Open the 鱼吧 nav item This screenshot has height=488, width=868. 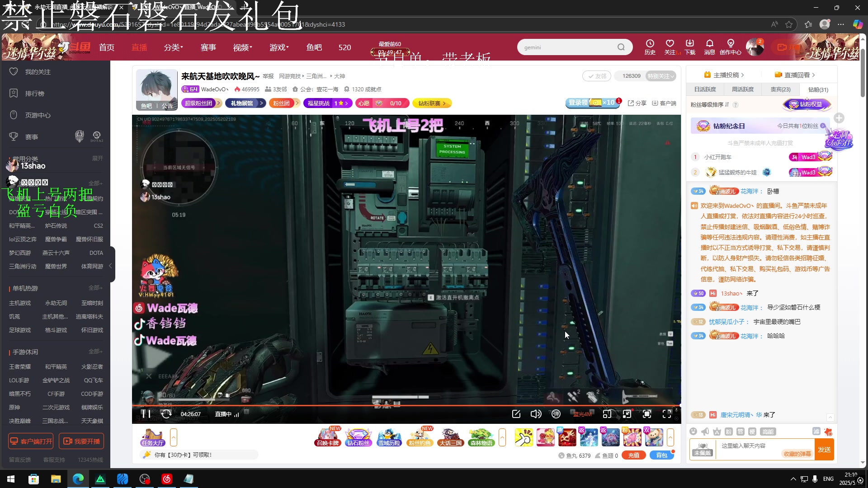tap(314, 47)
